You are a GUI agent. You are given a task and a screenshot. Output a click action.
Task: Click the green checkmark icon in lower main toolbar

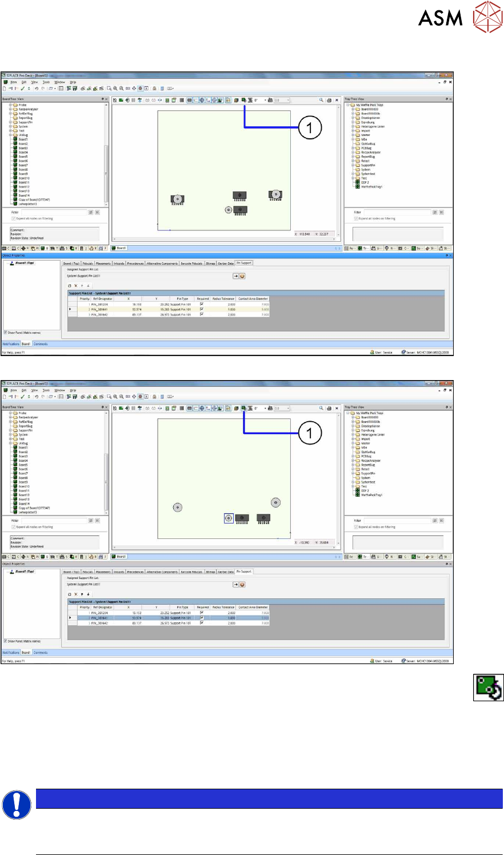22,397
